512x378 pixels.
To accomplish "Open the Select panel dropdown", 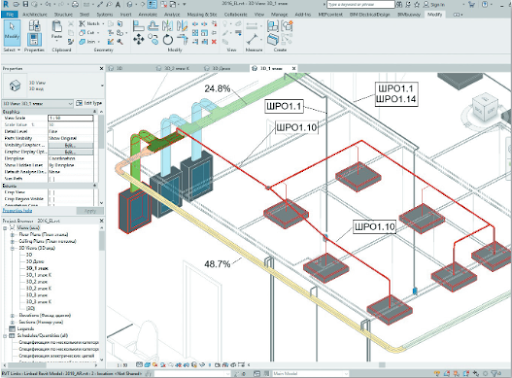I will (12, 50).
